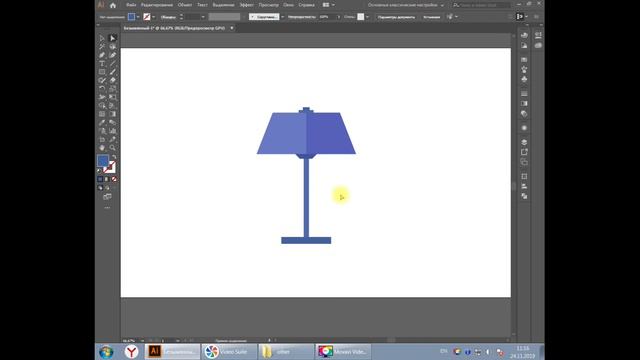Viewport: 640px width, 360px height.
Task: Select the Rotate tool
Action: coord(102,89)
